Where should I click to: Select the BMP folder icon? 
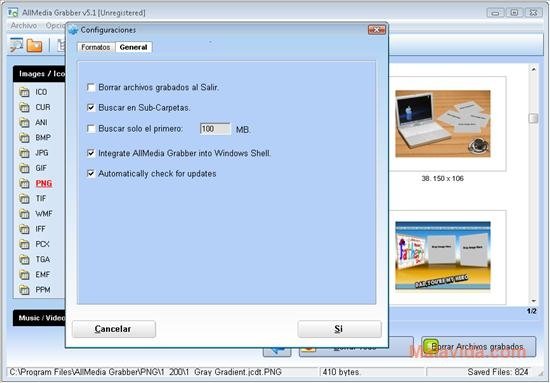click(24, 137)
